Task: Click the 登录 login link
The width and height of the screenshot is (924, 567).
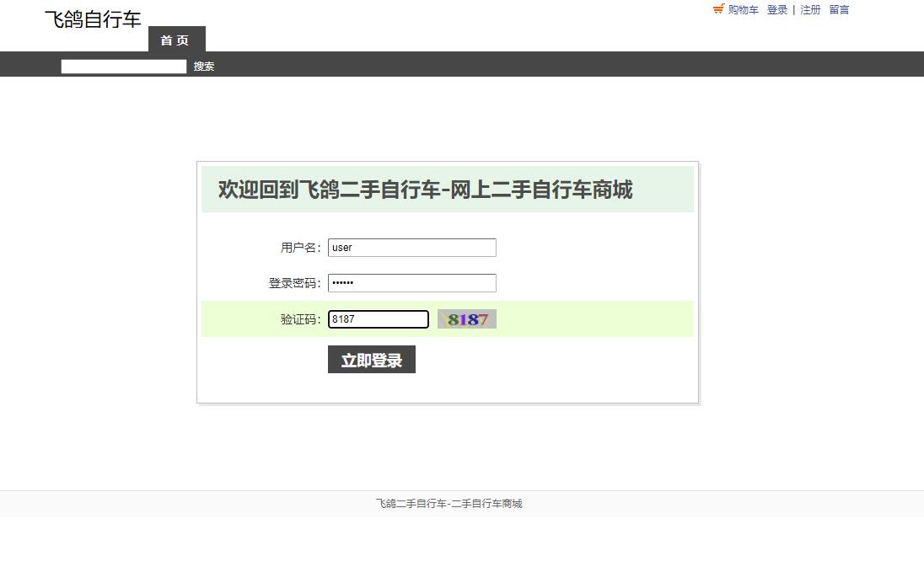Action: [x=776, y=9]
